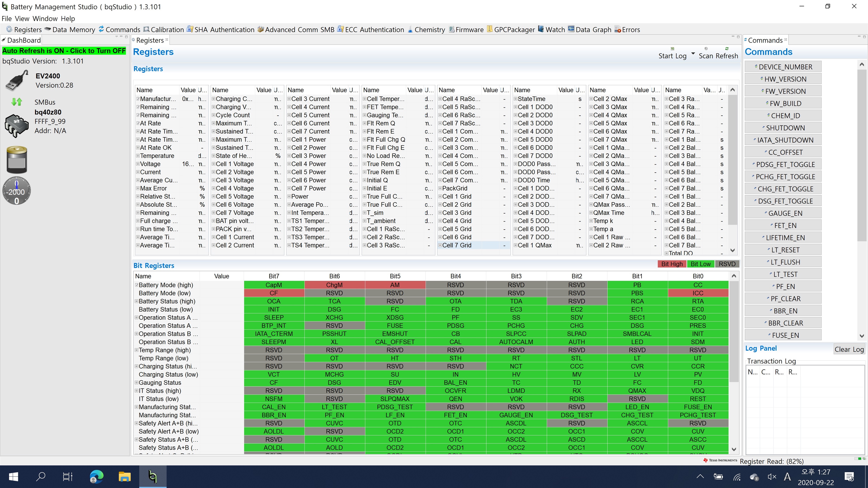Click the Commands list vertical scrollbar

point(862,155)
